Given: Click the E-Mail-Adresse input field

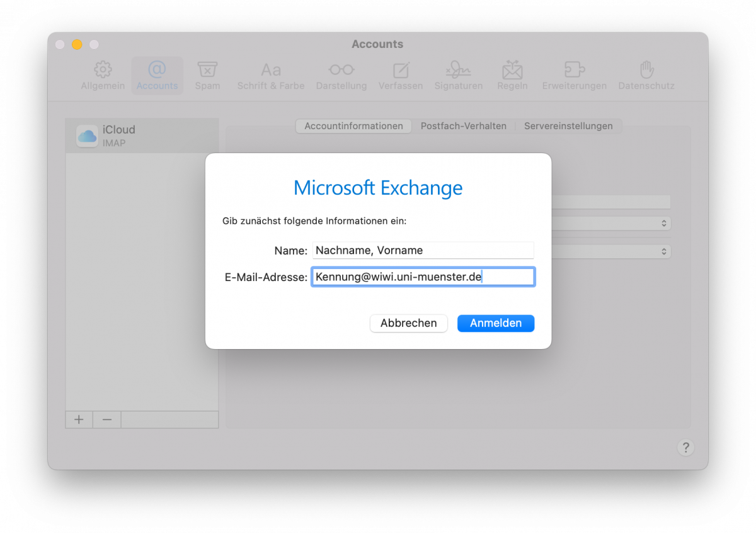Looking at the screenshot, I should point(423,277).
